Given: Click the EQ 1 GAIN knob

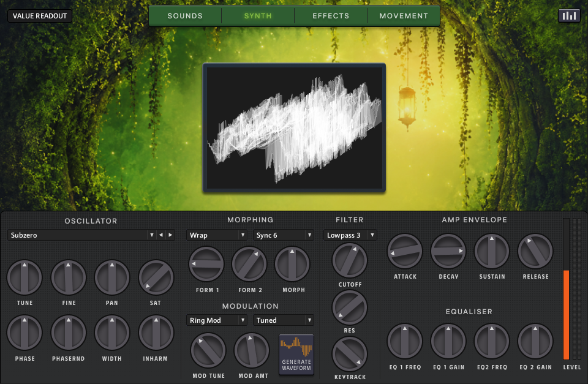Looking at the screenshot, I should 448,341.
